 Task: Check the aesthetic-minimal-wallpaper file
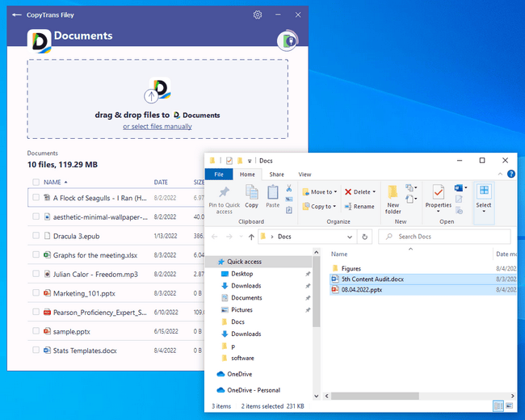click(x=36, y=216)
